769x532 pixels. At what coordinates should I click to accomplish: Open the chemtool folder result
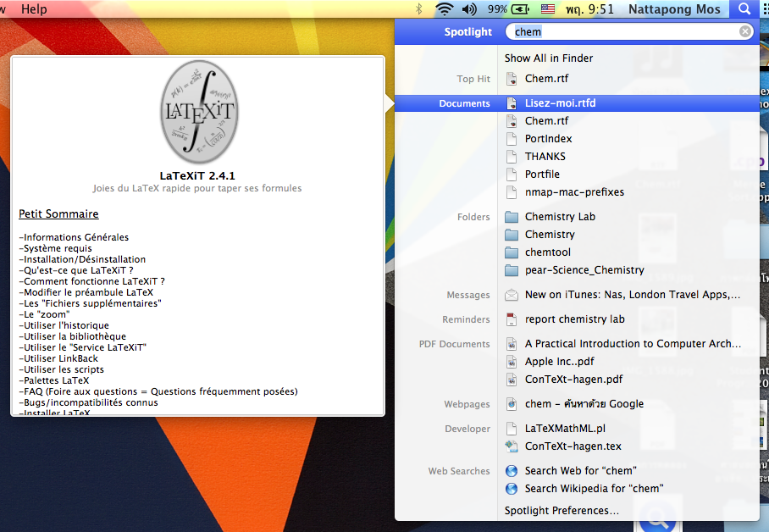(x=547, y=252)
